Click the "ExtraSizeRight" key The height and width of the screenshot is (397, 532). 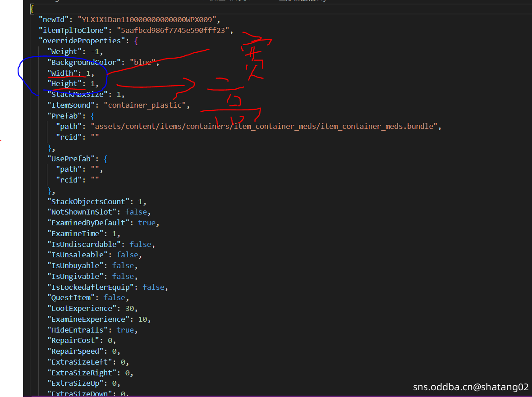[x=84, y=373]
